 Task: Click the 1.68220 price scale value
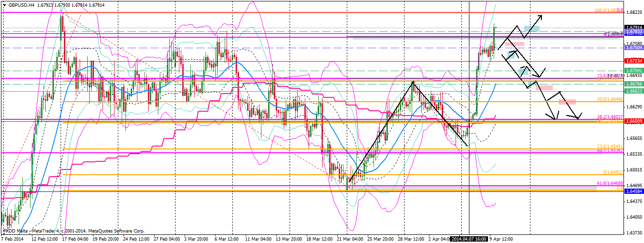(x=634, y=12)
